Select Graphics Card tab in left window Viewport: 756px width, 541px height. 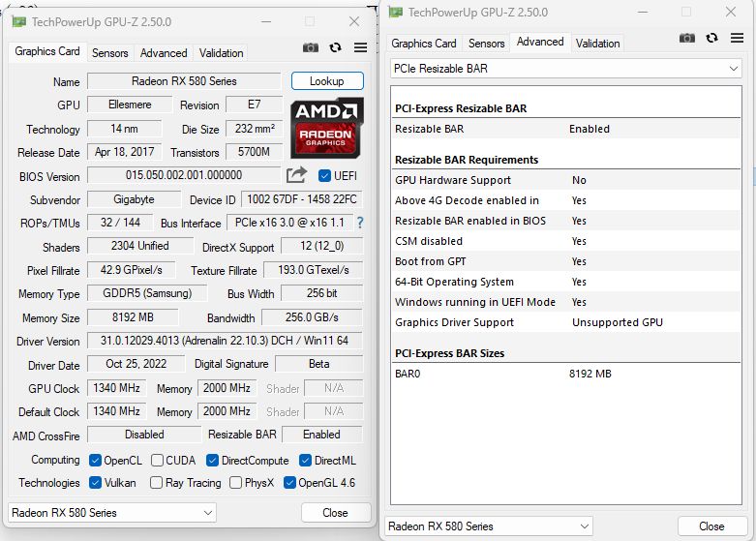[47, 51]
